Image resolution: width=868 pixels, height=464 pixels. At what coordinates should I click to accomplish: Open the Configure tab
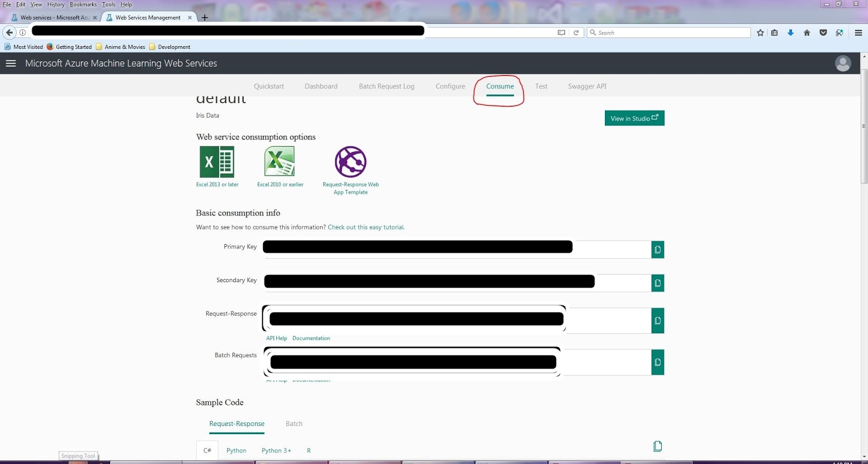(x=450, y=86)
